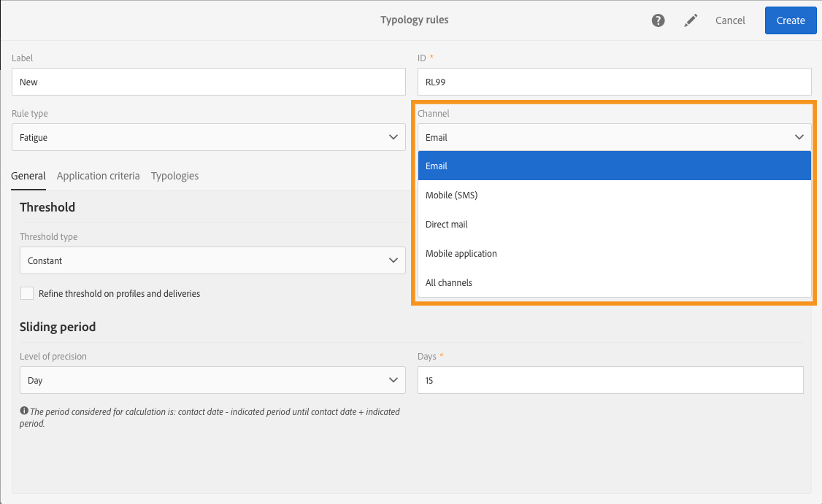Choose All channels option
The height and width of the screenshot is (504, 822).
[614, 282]
